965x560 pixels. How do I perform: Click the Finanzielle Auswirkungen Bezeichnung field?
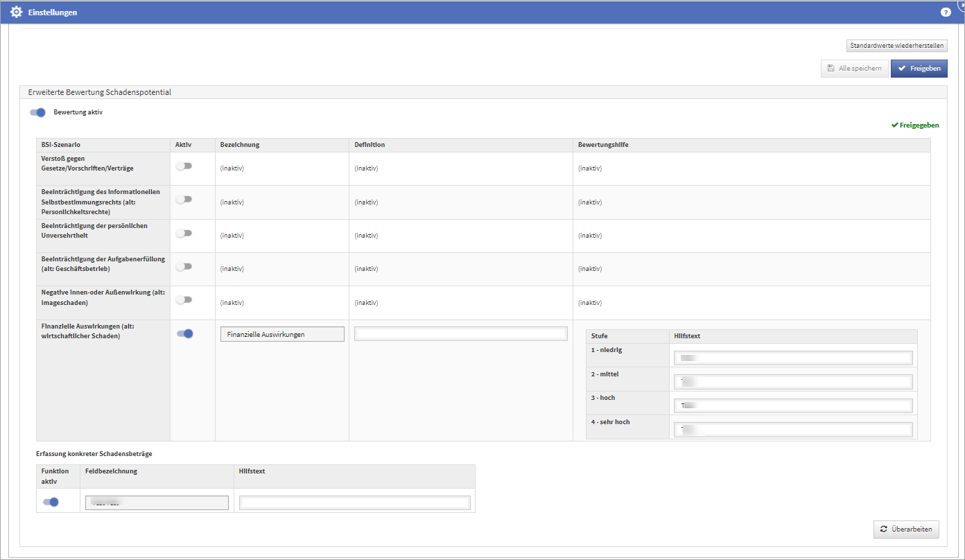click(282, 334)
